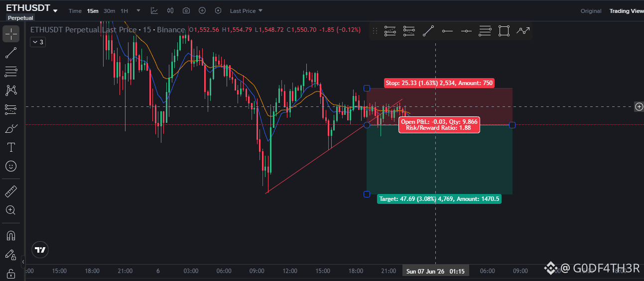The image size is (644, 281).
Task: Select the trend line drawing tool
Action: point(11,53)
